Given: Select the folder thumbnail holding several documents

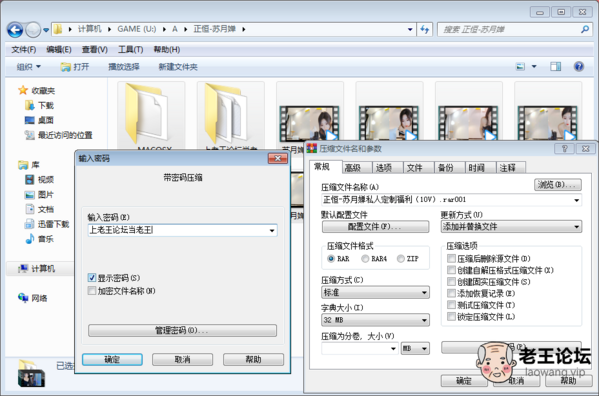Looking at the screenshot, I should [230, 115].
